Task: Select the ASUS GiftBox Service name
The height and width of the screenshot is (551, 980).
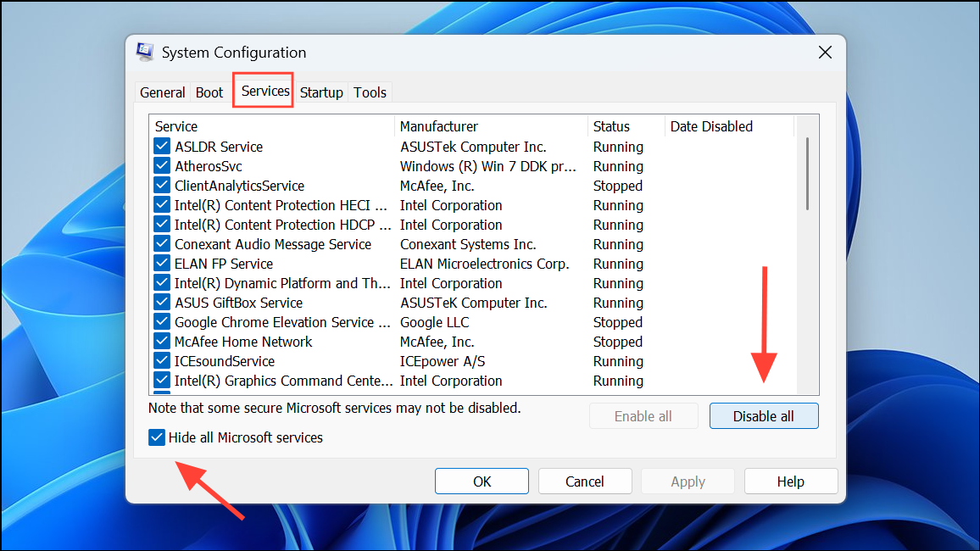Action: [239, 303]
